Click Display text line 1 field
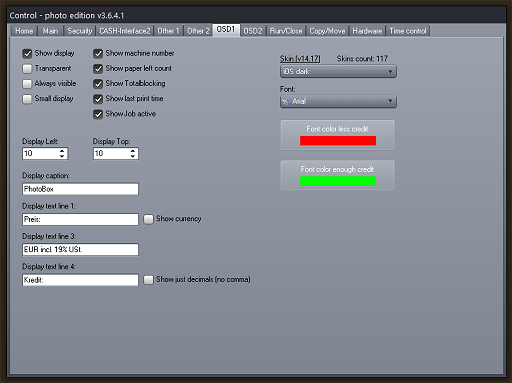The height and width of the screenshot is (383, 512). pos(80,219)
